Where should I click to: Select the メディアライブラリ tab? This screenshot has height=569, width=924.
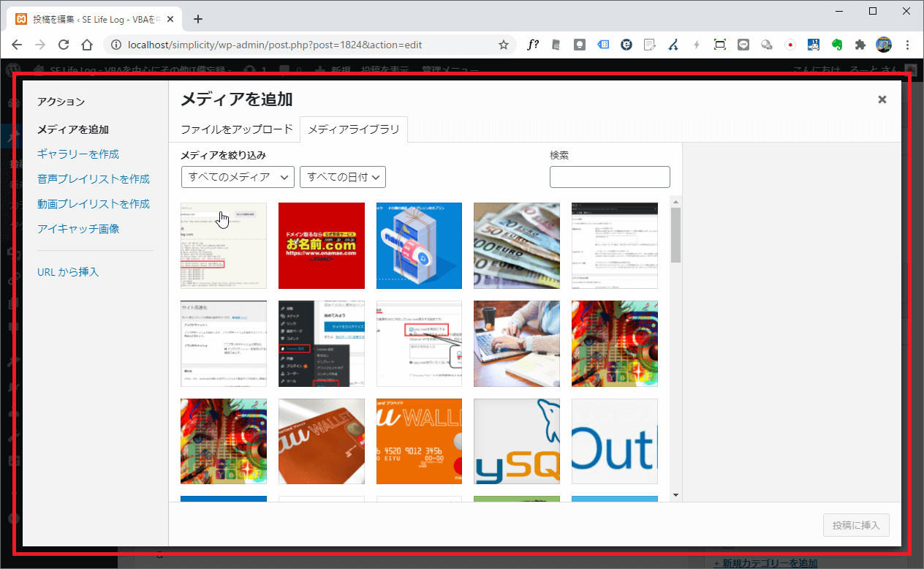[354, 129]
